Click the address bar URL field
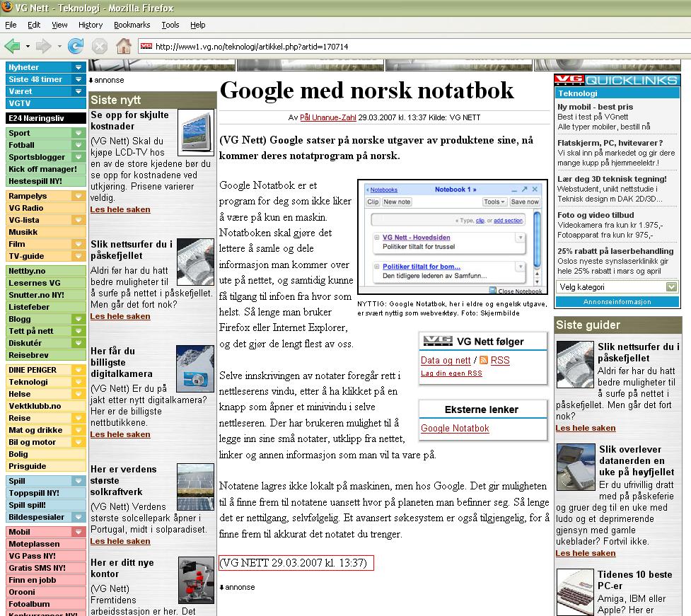 [414, 46]
